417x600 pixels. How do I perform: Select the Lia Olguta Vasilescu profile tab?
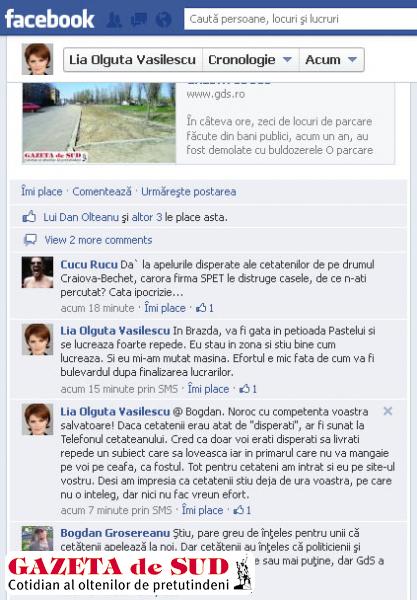pyautogui.click(x=133, y=60)
